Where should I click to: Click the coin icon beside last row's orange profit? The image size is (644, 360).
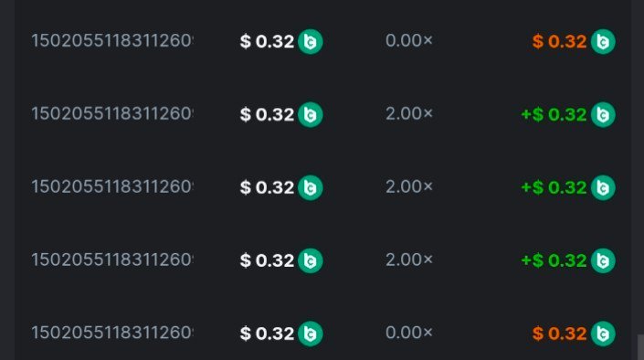(x=603, y=334)
